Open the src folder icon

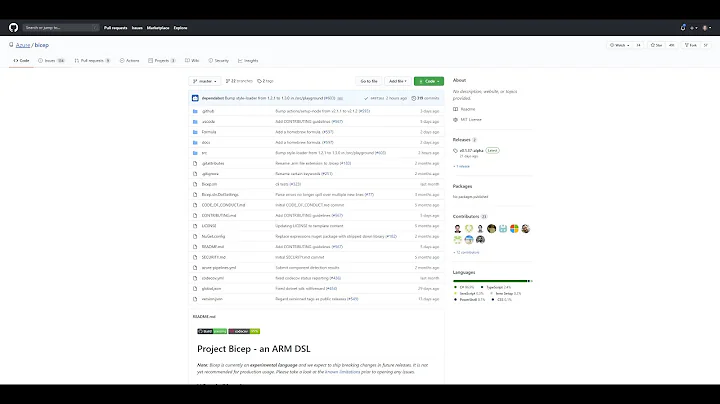tap(195, 153)
